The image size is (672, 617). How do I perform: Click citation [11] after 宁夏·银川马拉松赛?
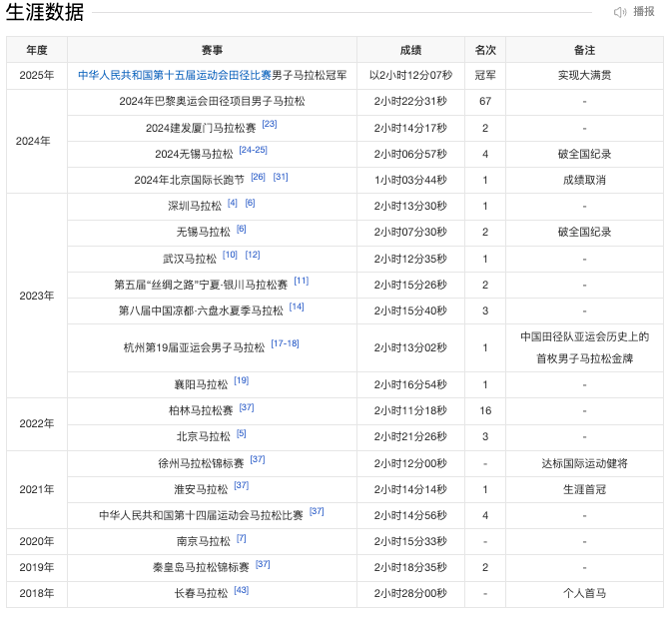(301, 281)
